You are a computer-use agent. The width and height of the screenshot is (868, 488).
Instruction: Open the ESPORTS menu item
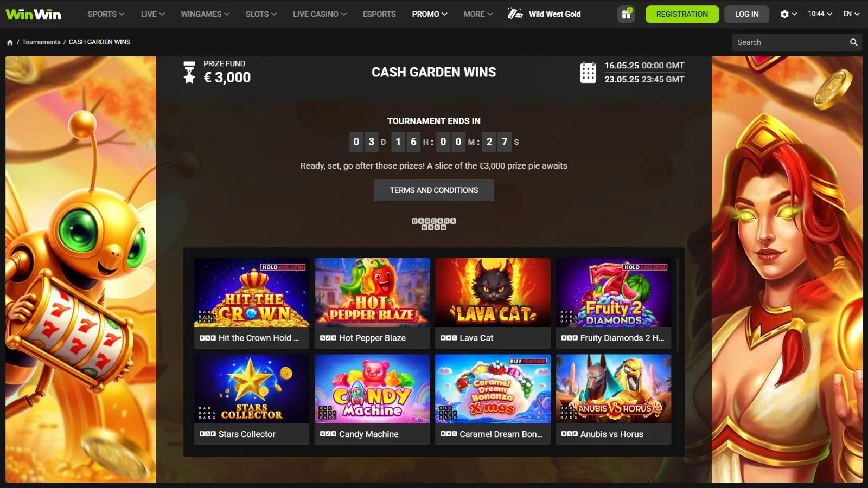tap(379, 14)
